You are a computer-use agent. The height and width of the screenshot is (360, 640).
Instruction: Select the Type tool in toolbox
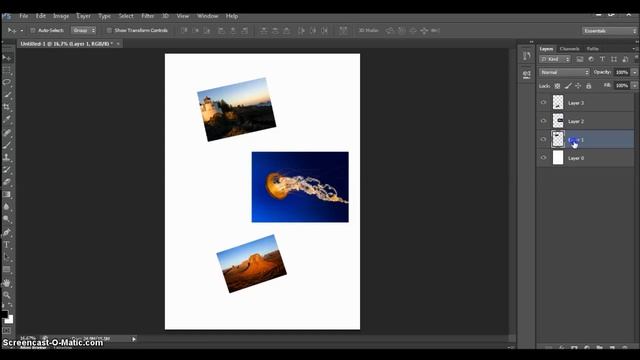pos(7,245)
